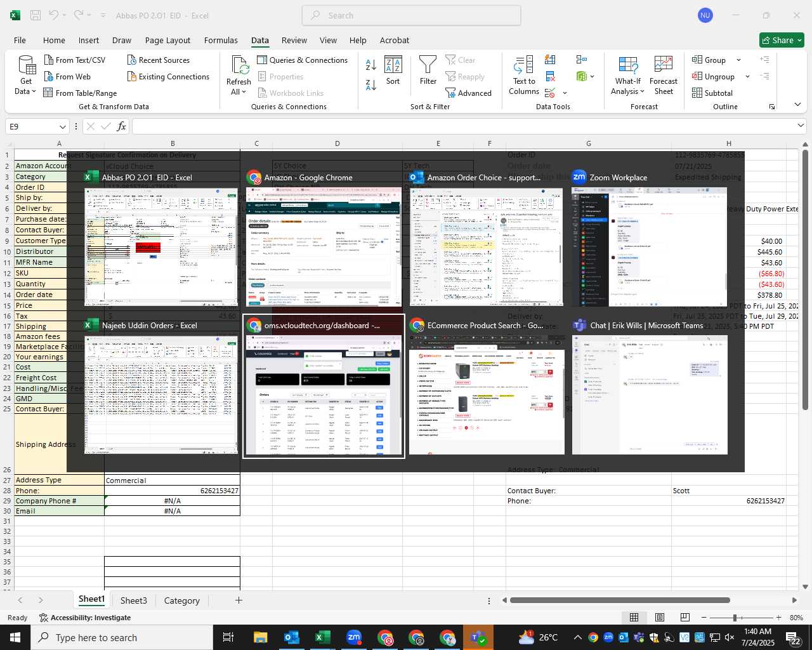Save the workbook from the title bar
The height and width of the screenshot is (650, 812).
(x=36, y=15)
